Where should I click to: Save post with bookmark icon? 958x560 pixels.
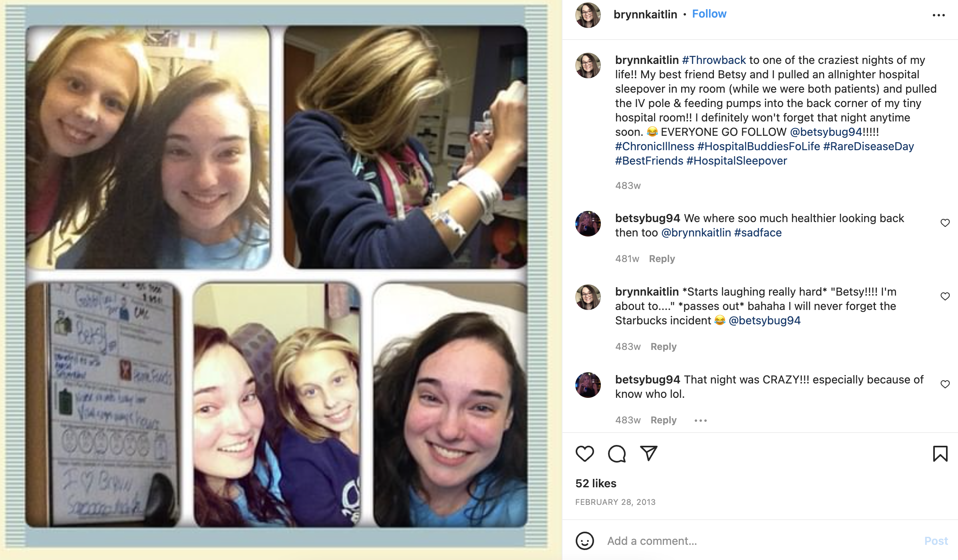[x=940, y=454]
